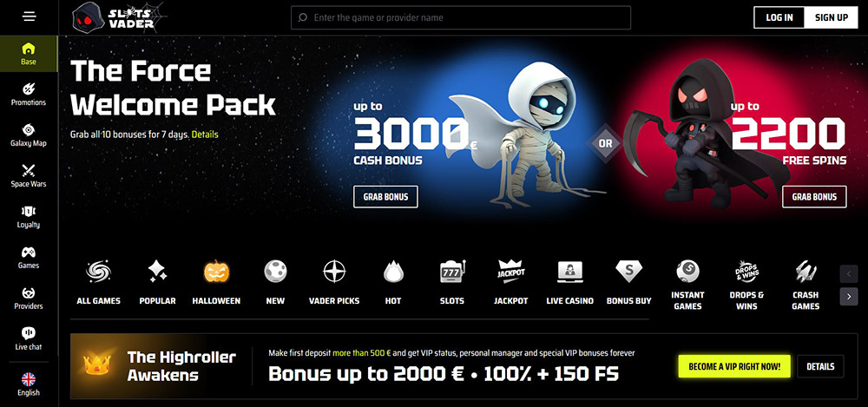The width and height of the screenshot is (868, 407).
Task: Switch to the All Games tab
Action: pyautogui.click(x=99, y=283)
